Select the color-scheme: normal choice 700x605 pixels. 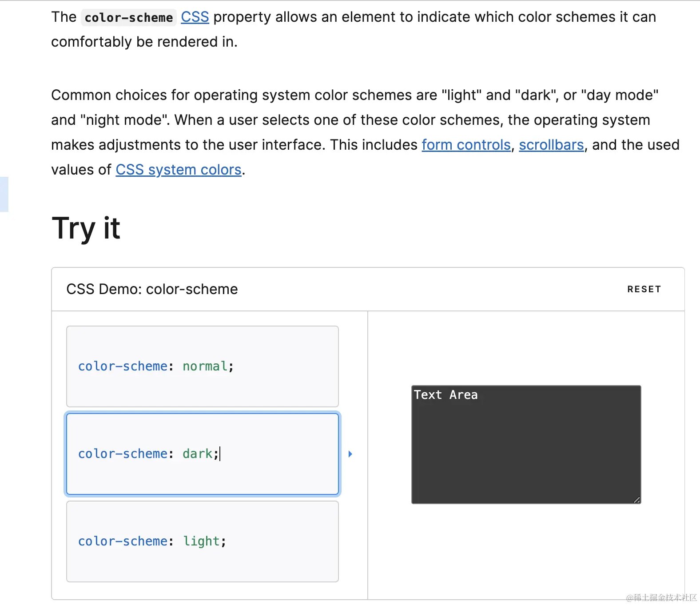pyautogui.click(x=202, y=366)
